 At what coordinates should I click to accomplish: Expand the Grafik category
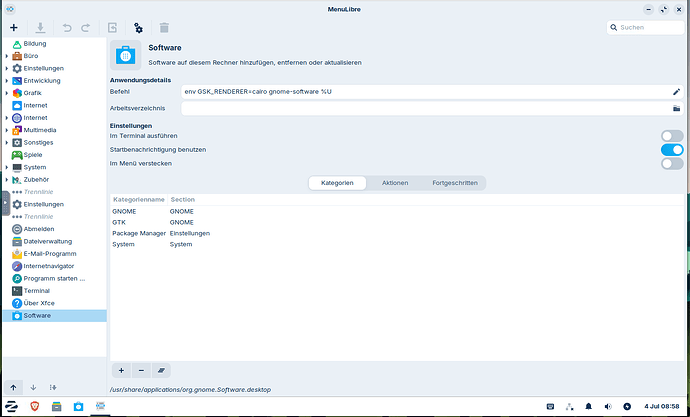(x=7, y=93)
